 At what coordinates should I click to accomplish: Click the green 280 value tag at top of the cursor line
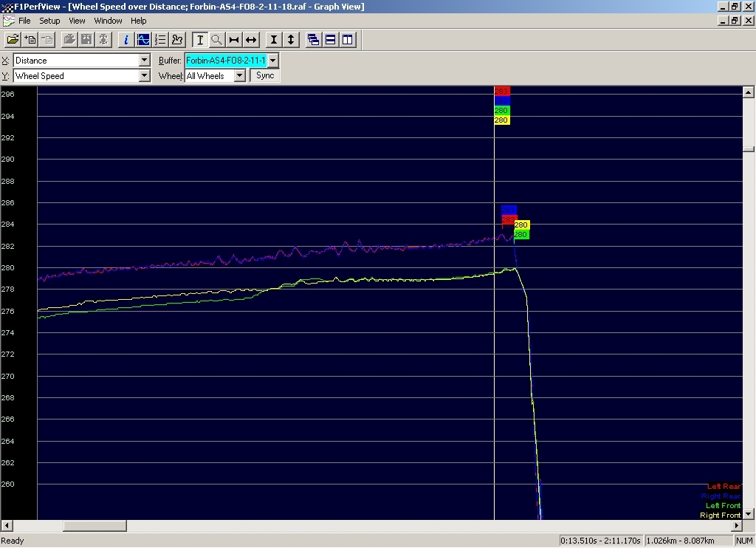coord(502,111)
